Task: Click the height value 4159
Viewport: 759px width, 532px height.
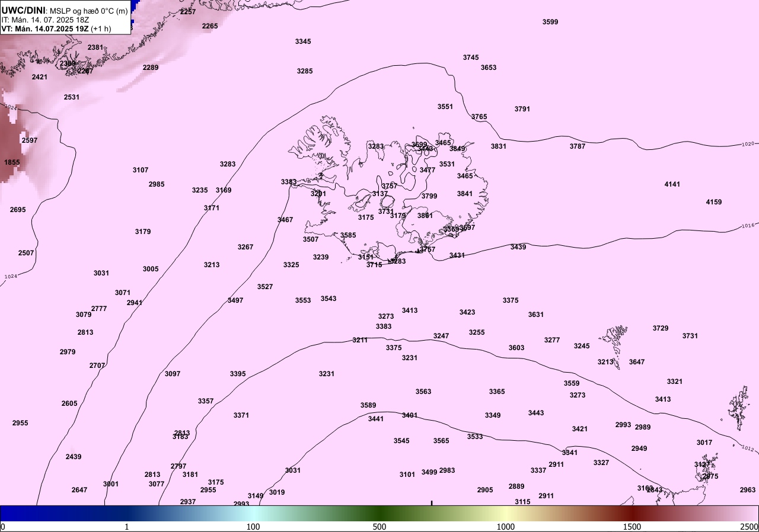Action: (x=714, y=202)
